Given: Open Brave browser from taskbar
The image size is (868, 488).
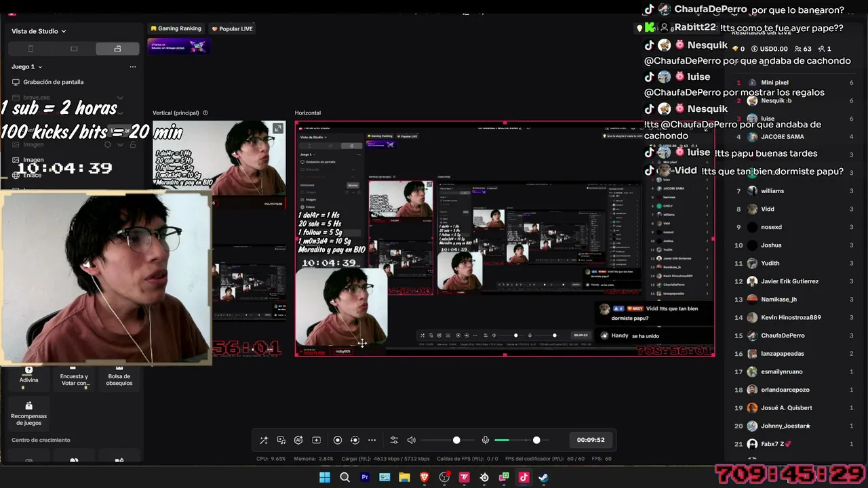Looking at the screenshot, I should coord(425,477).
